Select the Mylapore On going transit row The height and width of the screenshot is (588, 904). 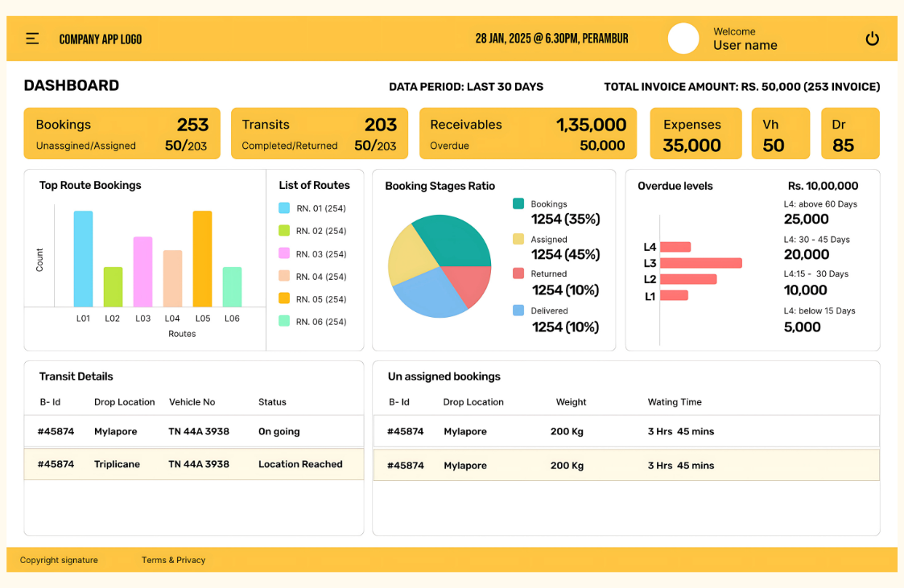tap(194, 431)
